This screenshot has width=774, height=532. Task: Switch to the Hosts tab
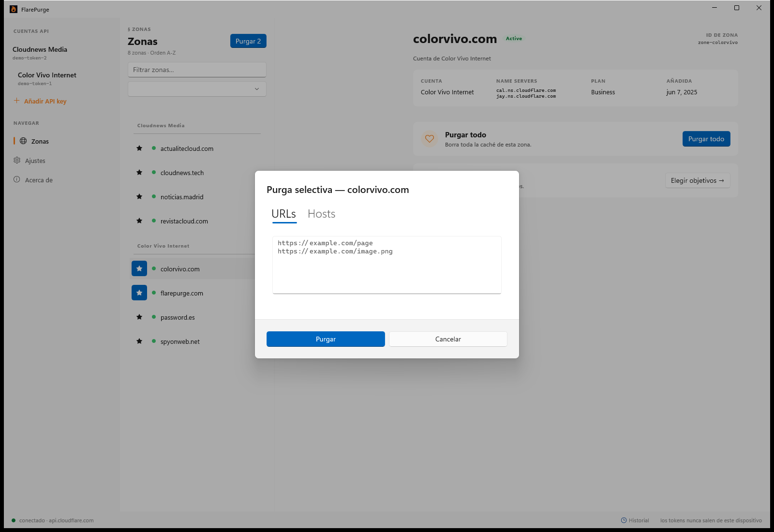322,214
